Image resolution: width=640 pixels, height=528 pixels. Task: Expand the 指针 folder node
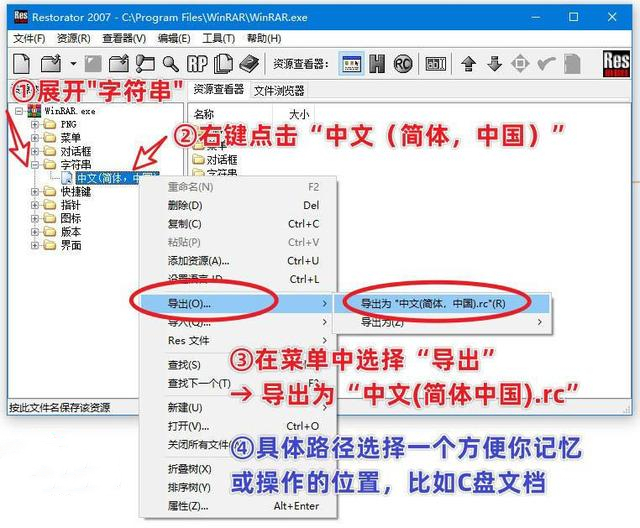click(35, 205)
